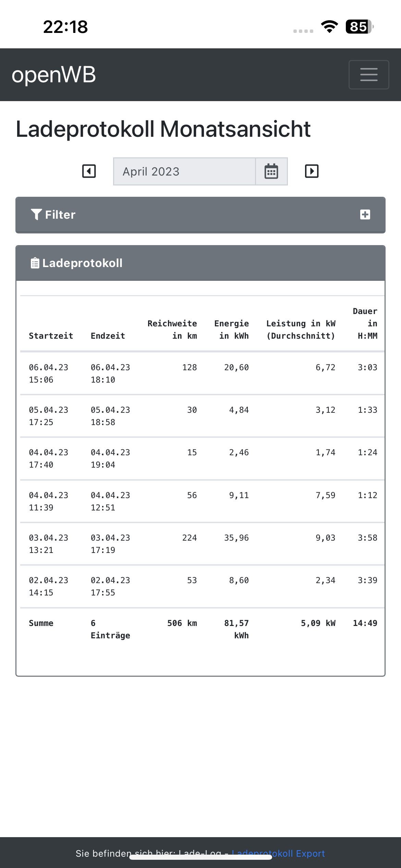This screenshot has height=868, width=401.
Task: Tap the home indicator bar
Action: [x=200, y=857]
